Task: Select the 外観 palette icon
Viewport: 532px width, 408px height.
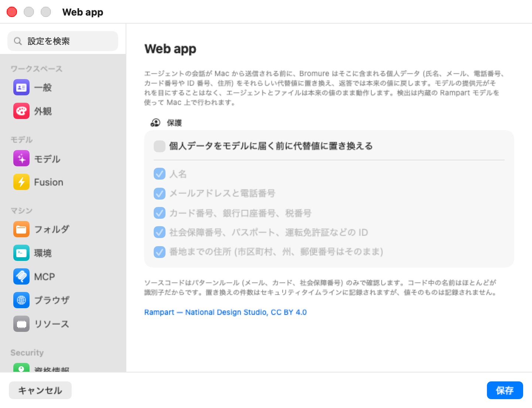Action: coord(21,111)
